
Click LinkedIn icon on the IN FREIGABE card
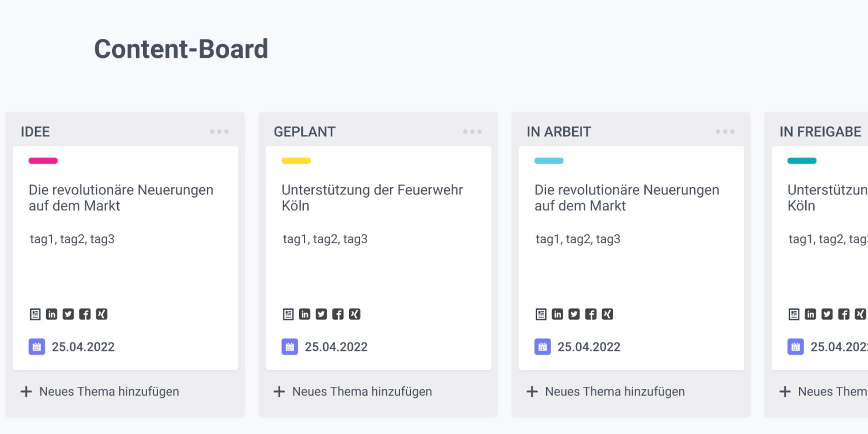811,314
